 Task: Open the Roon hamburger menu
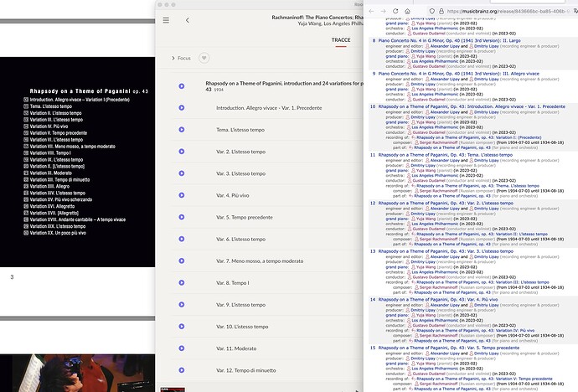(166, 20)
